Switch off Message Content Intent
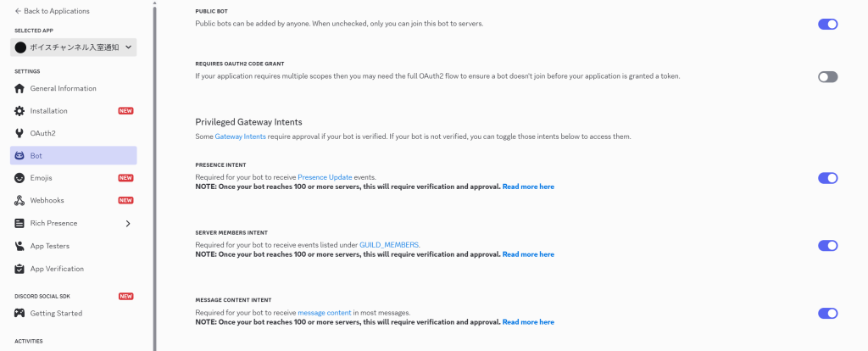 [827, 314]
